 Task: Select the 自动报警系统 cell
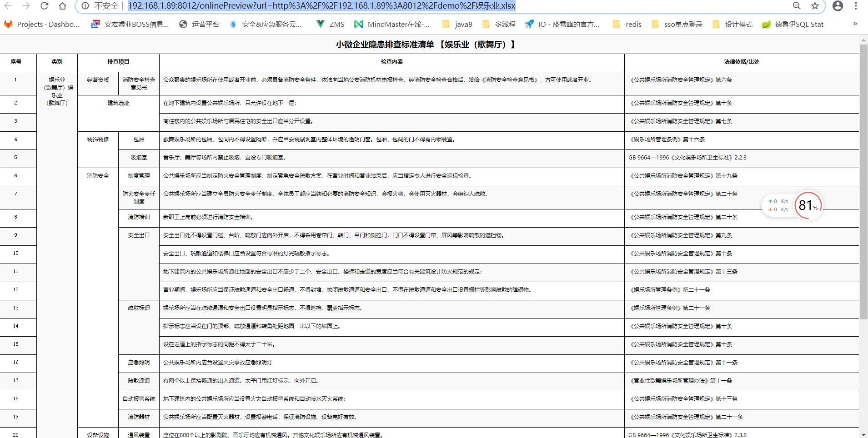139,399
